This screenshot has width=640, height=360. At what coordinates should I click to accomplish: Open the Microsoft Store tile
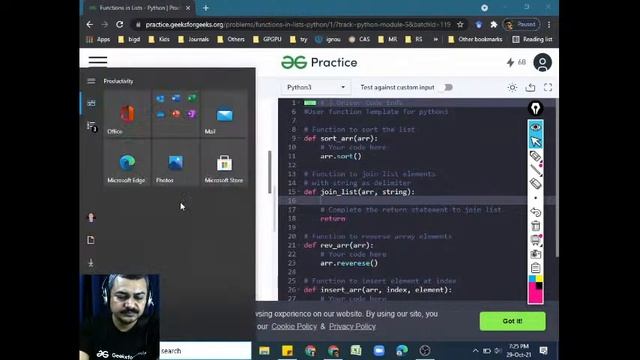tap(224, 162)
